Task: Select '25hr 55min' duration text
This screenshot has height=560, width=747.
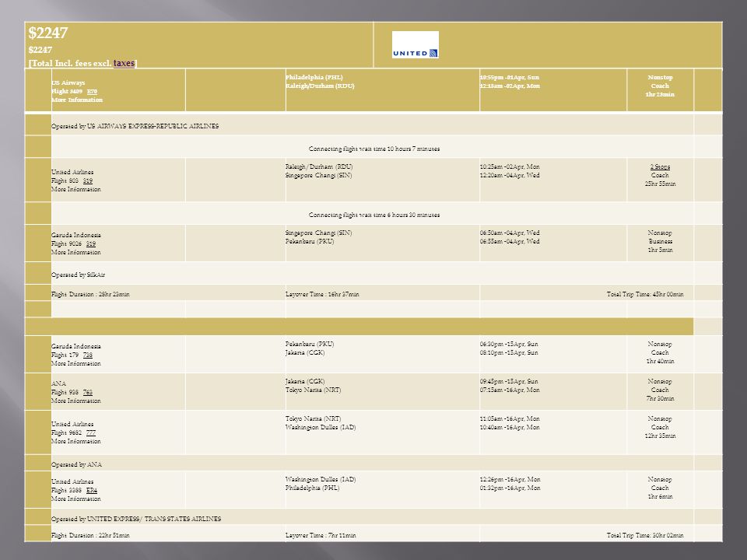Action: click(x=660, y=184)
